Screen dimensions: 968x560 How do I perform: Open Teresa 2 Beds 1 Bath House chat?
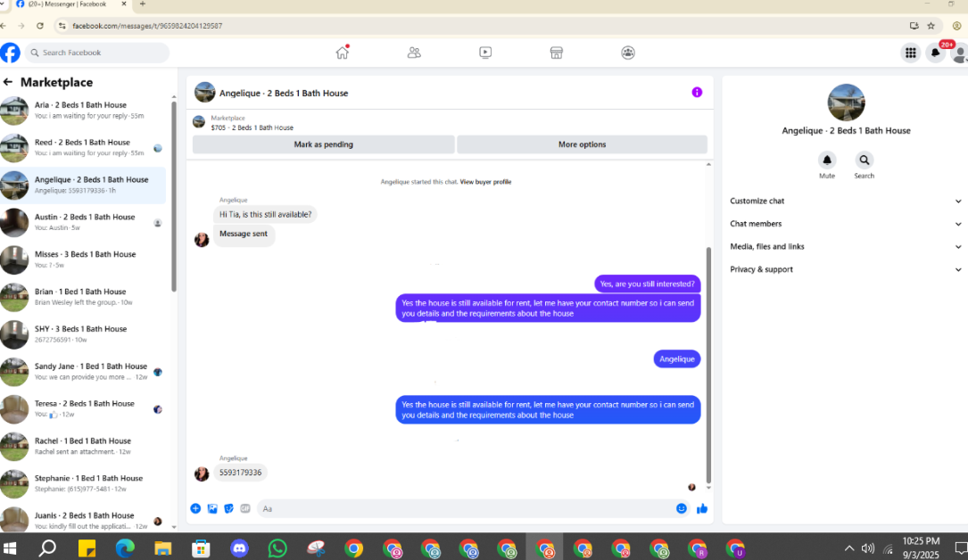coord(83,409)
